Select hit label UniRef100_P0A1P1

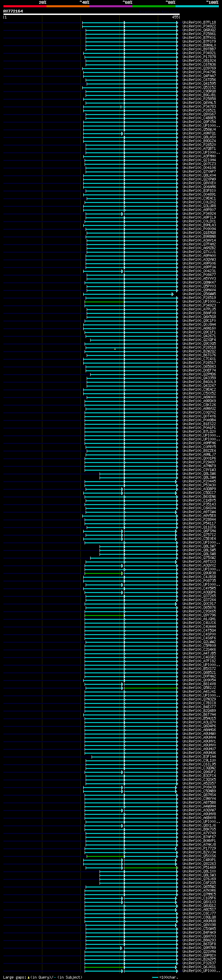[199, 428]
